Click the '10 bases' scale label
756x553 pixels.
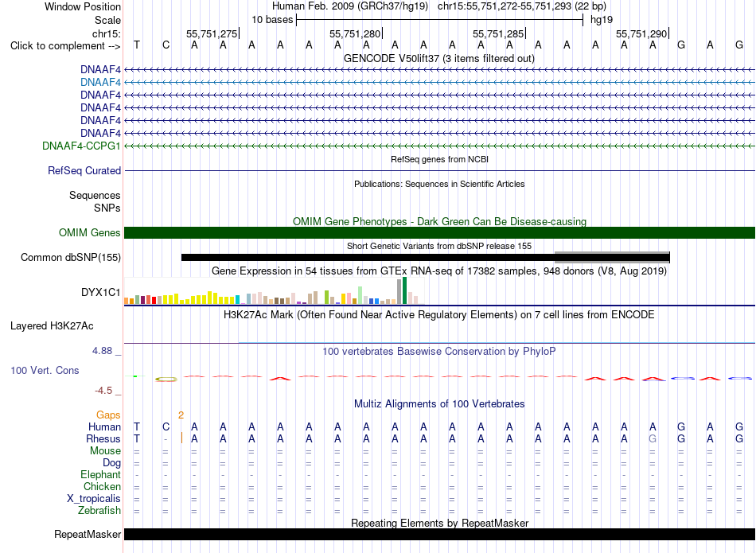[272, 20]
